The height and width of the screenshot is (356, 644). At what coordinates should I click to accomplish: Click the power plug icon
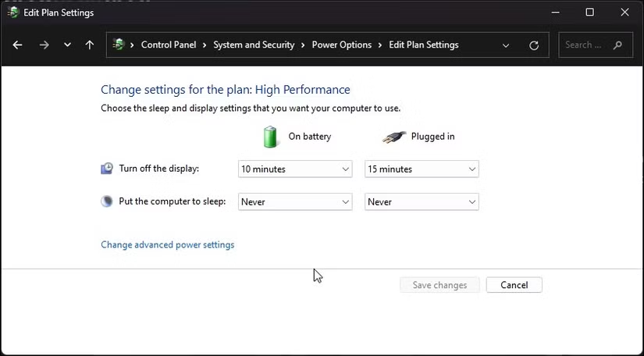(x=394, y=137)
